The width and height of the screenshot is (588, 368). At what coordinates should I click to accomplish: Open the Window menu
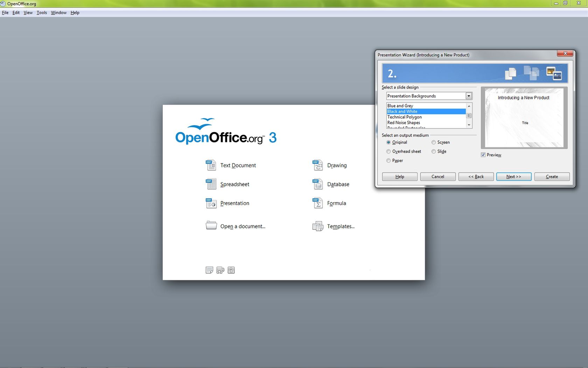(x=58, y=13)
